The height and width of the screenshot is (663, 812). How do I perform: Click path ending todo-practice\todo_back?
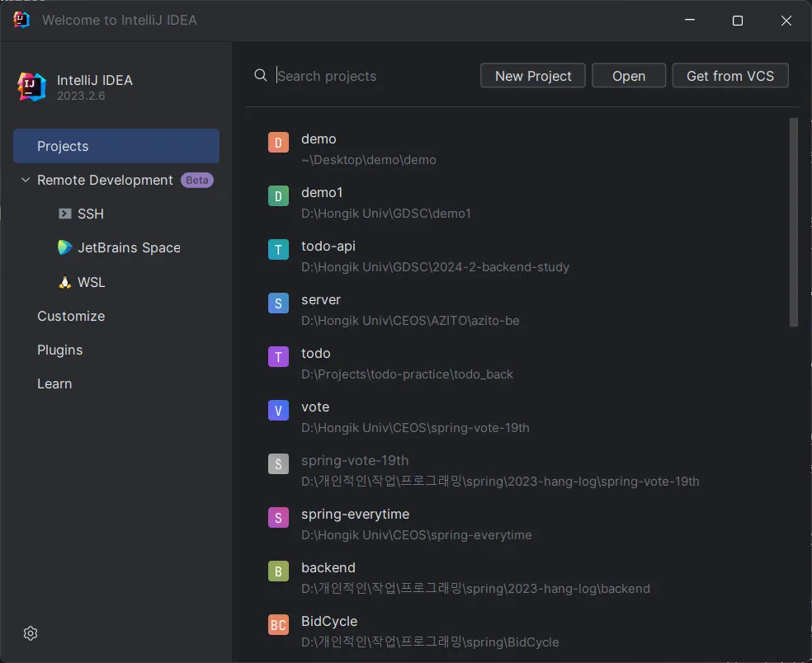pyautogui.click(x=407, y=374)
